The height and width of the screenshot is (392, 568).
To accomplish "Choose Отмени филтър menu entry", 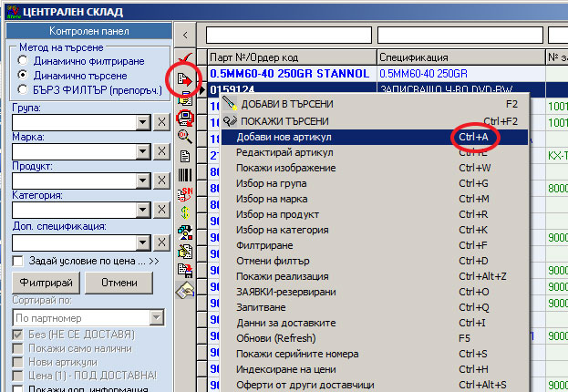I will [x=375, y=261].
